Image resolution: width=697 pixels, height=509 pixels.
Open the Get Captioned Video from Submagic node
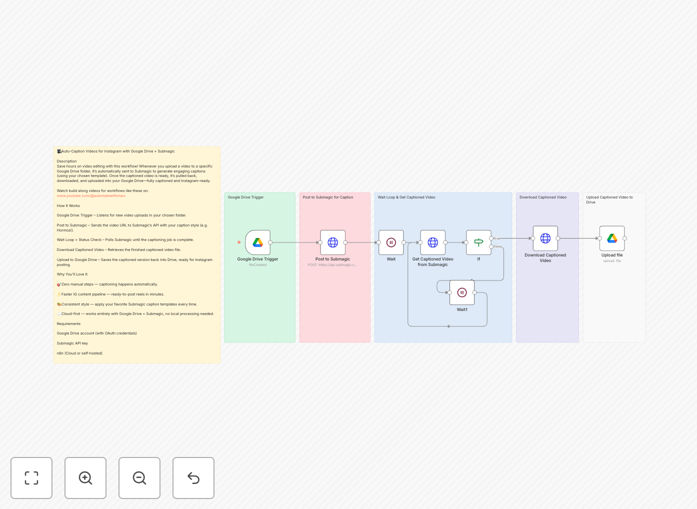[x=433, y=242]
